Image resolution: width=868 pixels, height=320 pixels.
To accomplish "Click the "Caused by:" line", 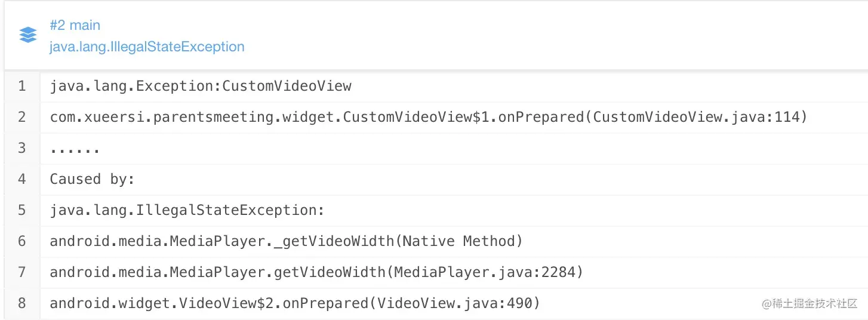I will (92, 179).
